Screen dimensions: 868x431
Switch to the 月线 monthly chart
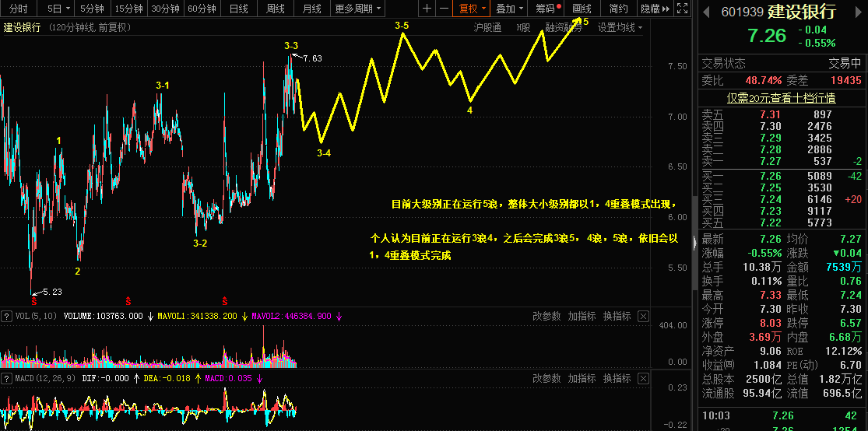(x=311, y=9)
